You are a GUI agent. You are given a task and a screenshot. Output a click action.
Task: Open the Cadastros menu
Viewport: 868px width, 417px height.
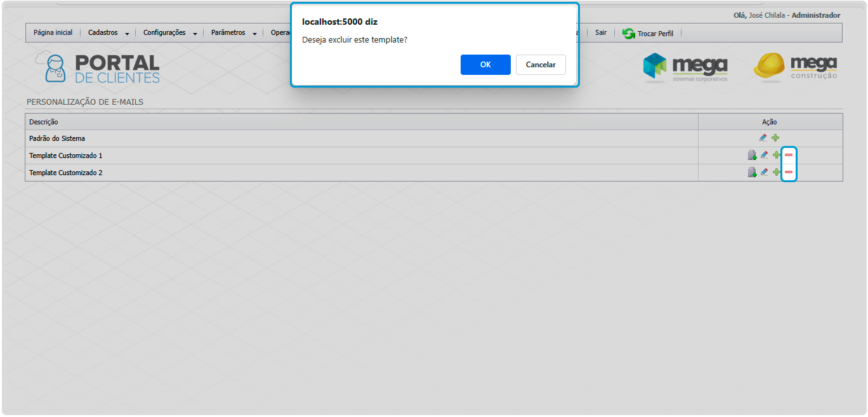103,32
